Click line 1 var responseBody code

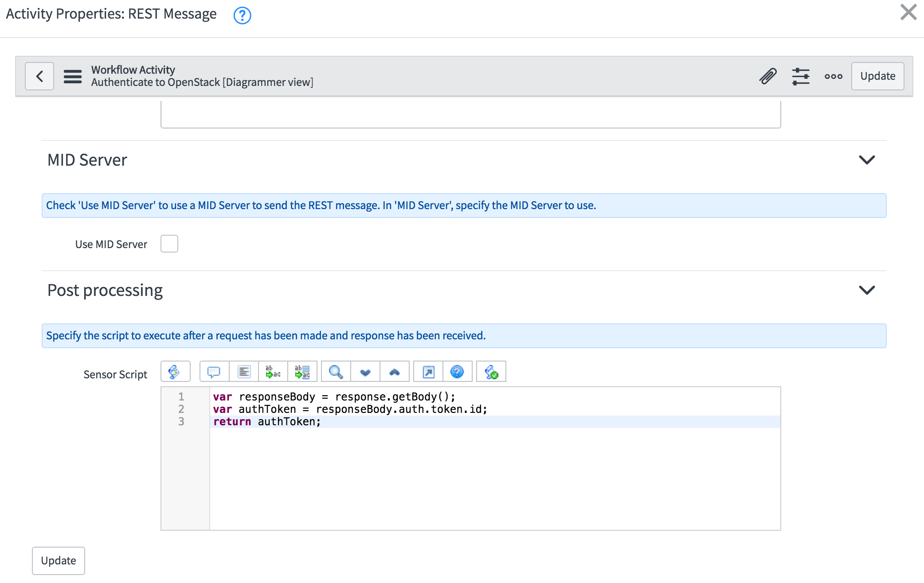pyautogui.click(x=334, y=397)
